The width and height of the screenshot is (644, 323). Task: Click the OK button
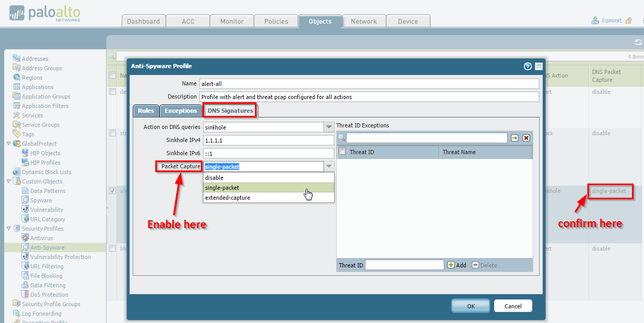click(471, 306)
